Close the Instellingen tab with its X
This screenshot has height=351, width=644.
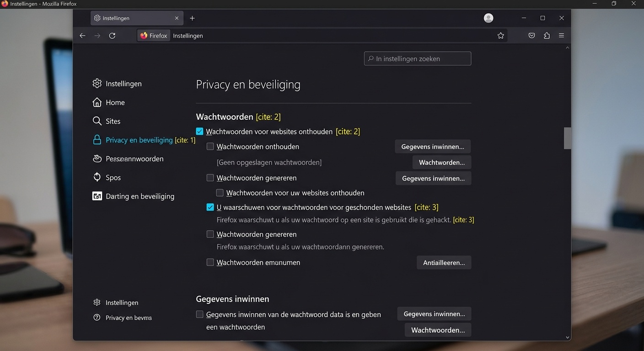click(177, 18)
